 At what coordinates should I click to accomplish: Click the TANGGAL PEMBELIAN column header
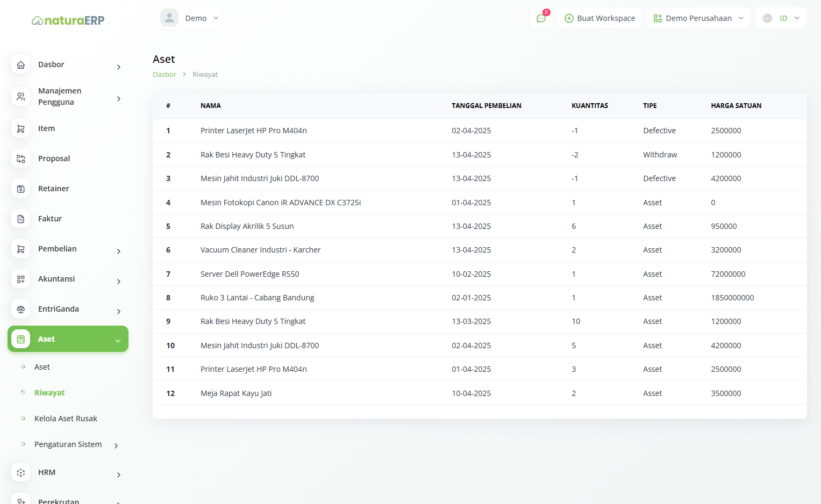[x=487, y=106]
